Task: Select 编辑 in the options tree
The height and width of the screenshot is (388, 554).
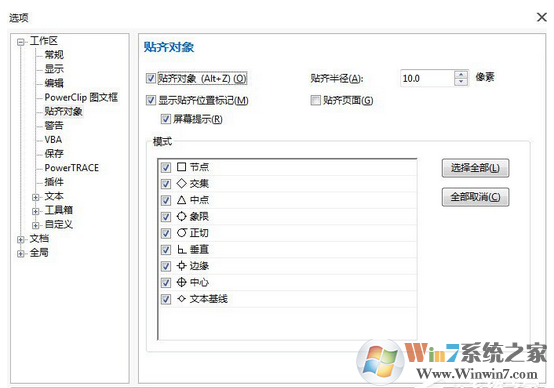Action: 54,83
